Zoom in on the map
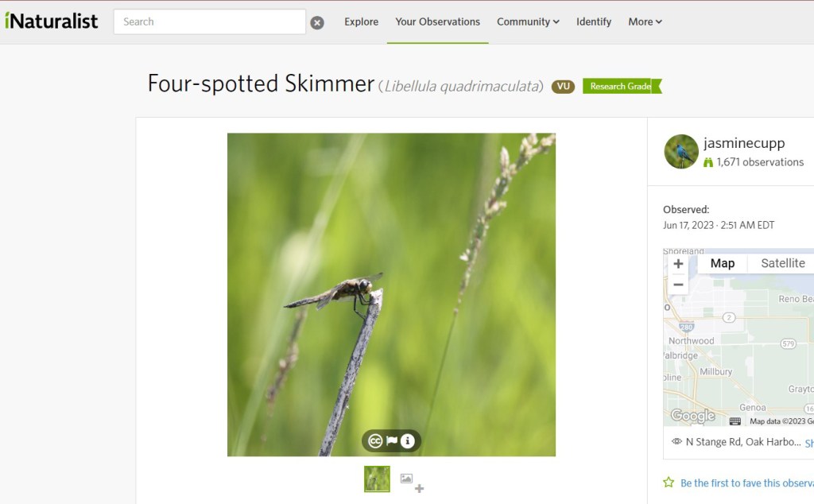The image size is (814, 504). (678, 264)
